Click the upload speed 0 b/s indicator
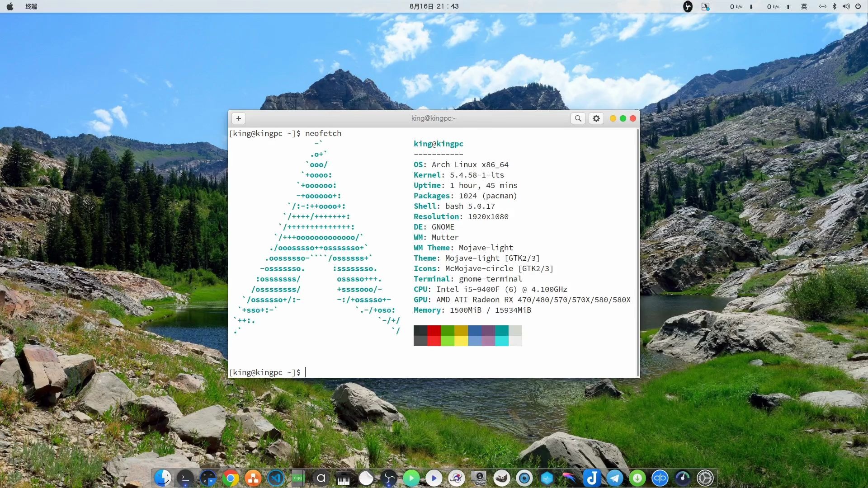Viewport: 868px width, 488px height. [x=778, y=6]
